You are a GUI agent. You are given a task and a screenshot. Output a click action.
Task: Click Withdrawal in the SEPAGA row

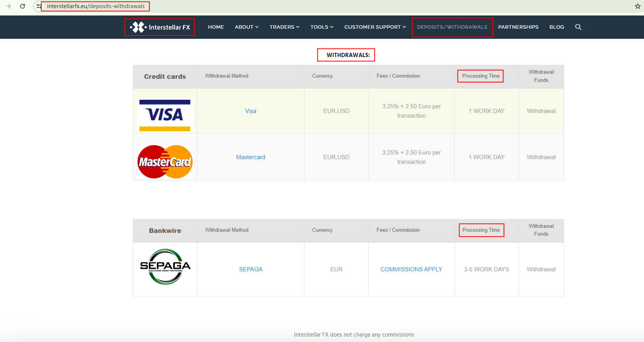click(541, 269)
